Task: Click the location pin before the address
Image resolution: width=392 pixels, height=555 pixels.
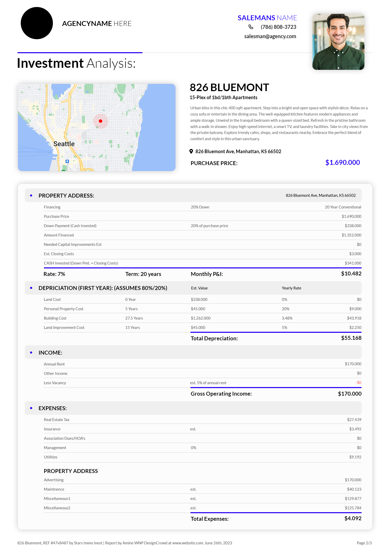Action: (x=191, y=151)
